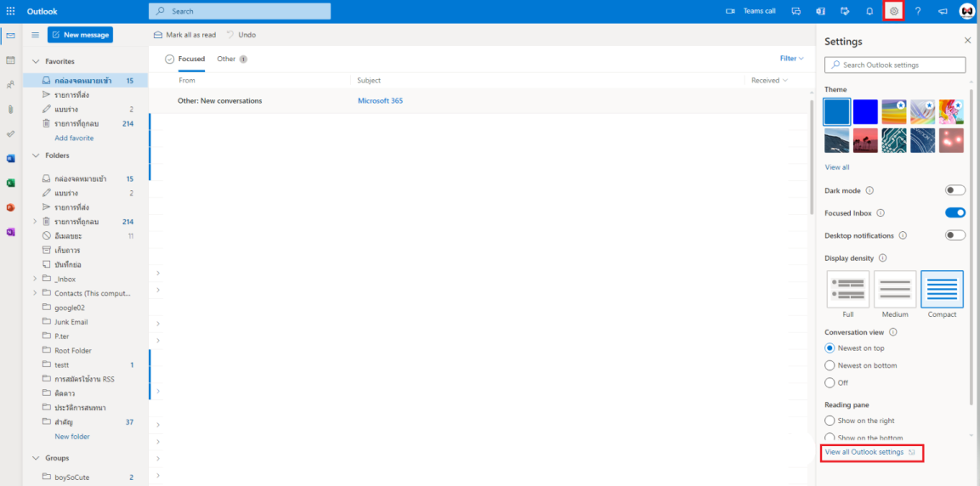Click the Display density info icon
Screen dimensions: 980x486
[x=883, y=258]
